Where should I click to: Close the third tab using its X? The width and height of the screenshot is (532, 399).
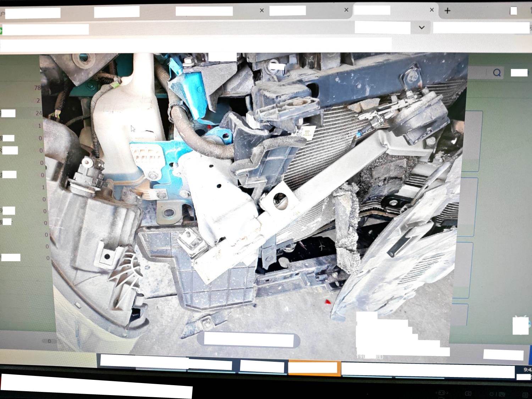coord(262,11)
